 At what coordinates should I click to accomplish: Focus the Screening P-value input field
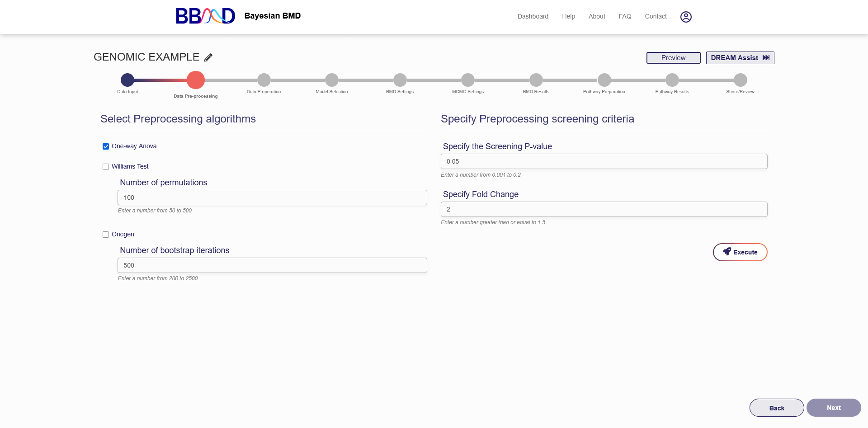point(604,161)
